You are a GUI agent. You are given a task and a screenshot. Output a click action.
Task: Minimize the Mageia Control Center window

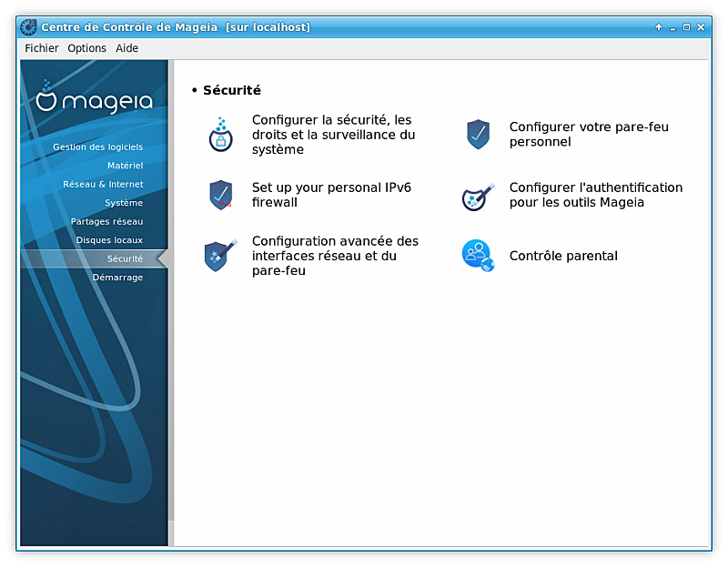point(672,27)
